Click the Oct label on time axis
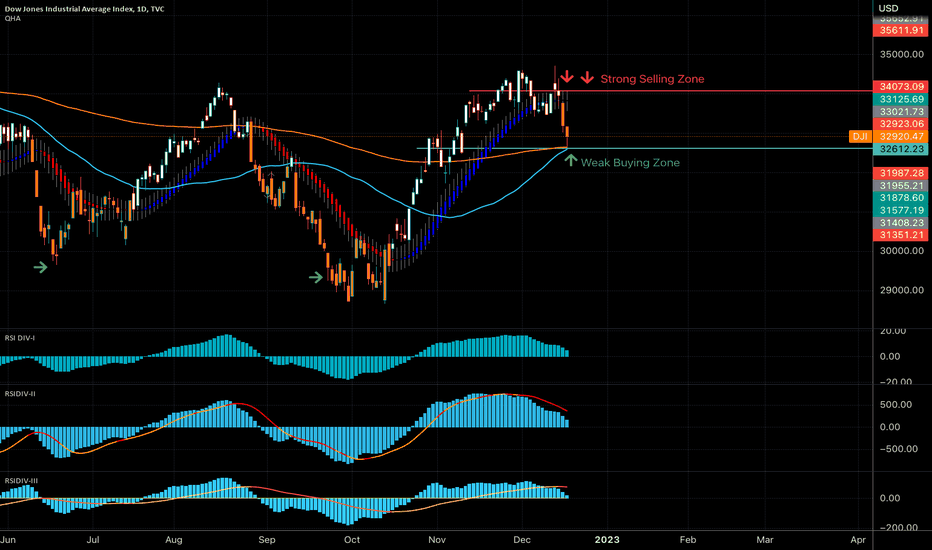Viewport: 932px width, 550px height. click(x=352, y=540)
